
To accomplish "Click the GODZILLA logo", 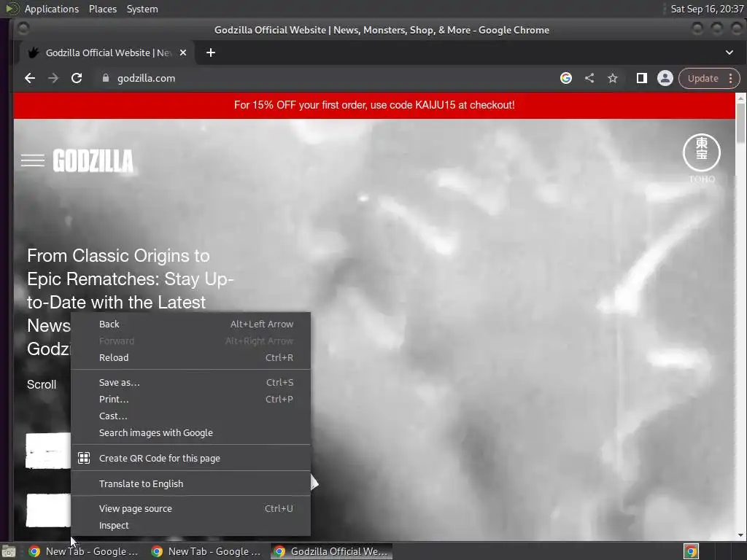I will (93, 160).
